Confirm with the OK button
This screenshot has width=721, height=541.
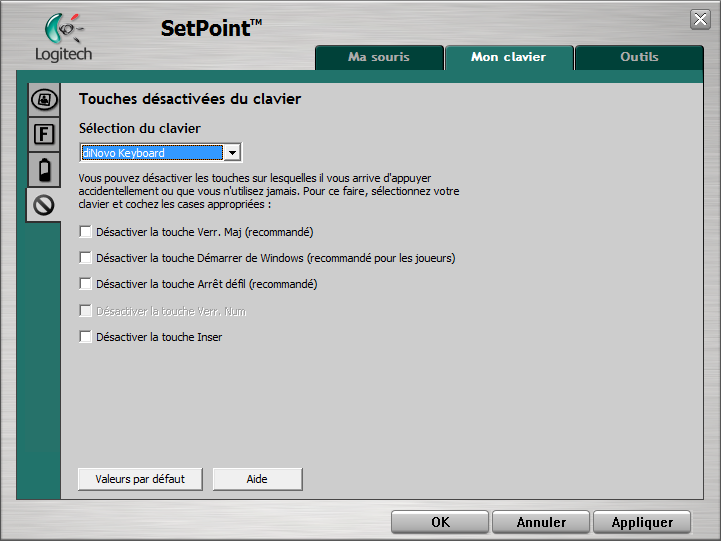pyautogui.click(x=440, y=522)
